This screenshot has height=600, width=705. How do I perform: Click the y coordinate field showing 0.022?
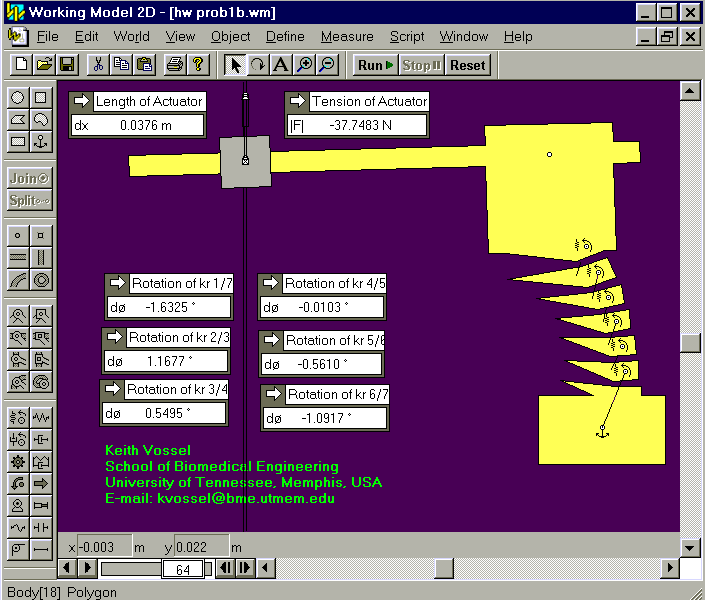(201, 547)
